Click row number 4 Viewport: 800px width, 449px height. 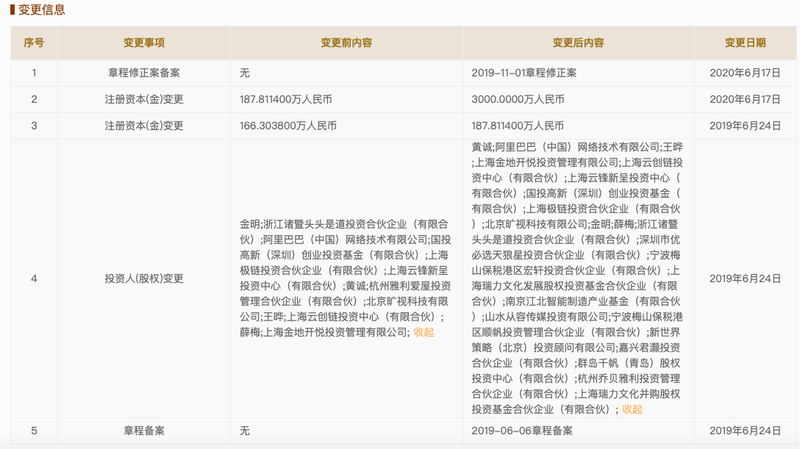(x=34, y=279)
